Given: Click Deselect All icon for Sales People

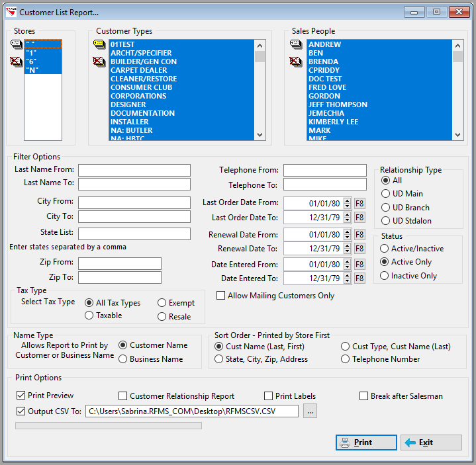Looking at the screenshot, I should (296, 62).
